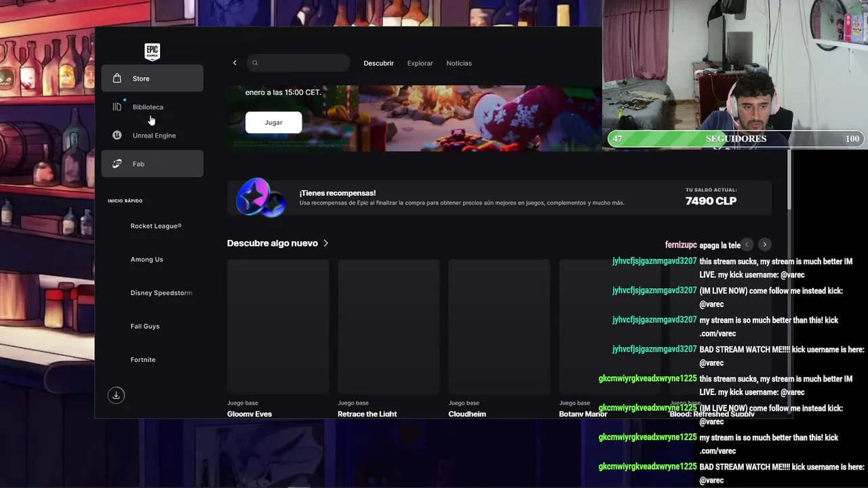Open the Cloudheim game card
This screenshot has height=488, width=868.
click(x=499, y=338)
